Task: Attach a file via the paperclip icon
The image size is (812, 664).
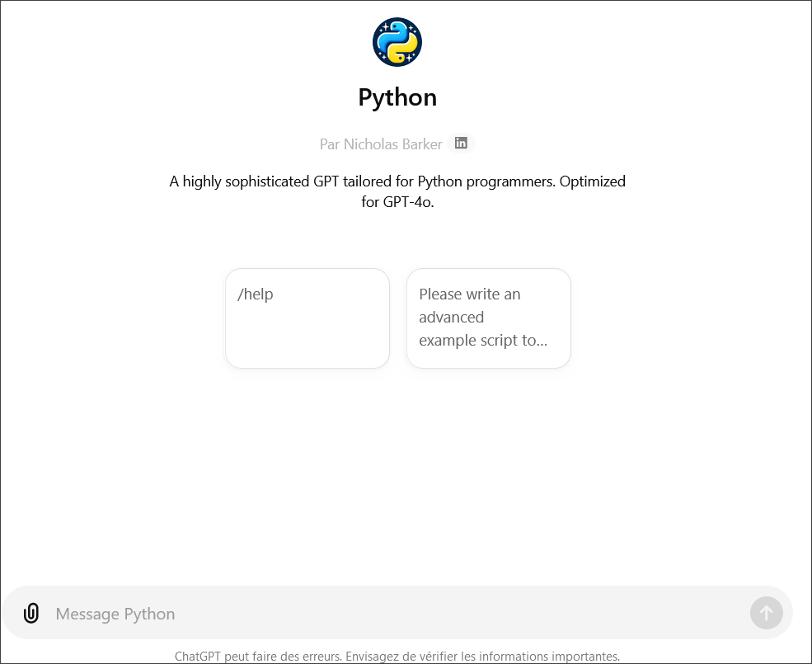Action: click(31, 613)
